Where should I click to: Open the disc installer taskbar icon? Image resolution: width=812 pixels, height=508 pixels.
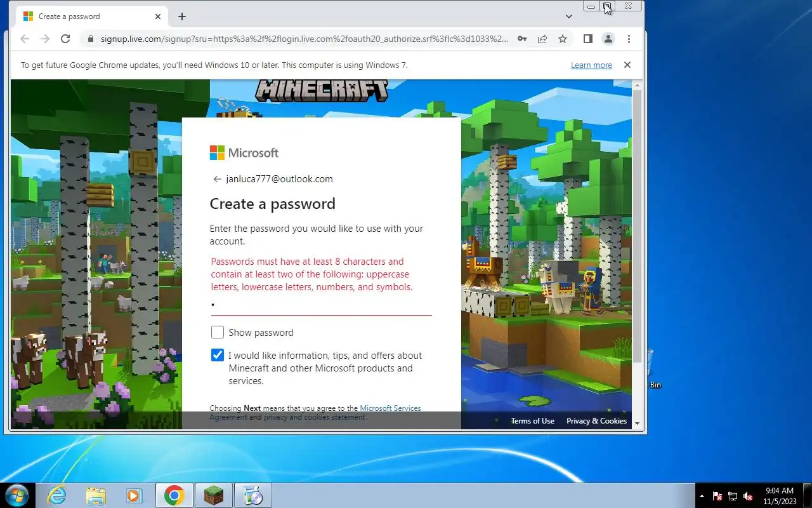point(253,495)
